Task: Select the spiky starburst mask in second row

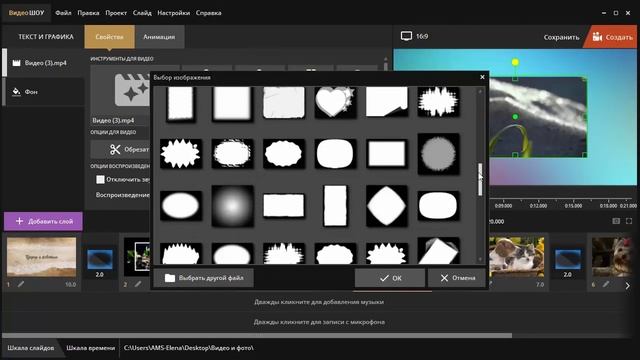Action: click(181, 154)
